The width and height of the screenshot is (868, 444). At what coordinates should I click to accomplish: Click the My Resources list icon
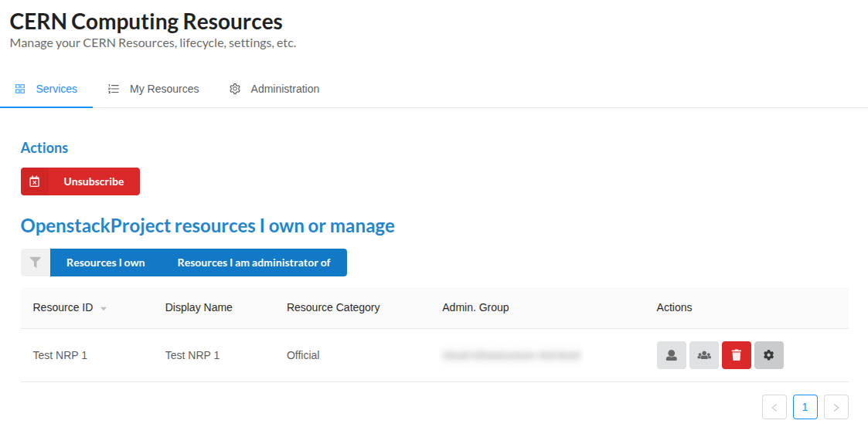tap(114, 89)
